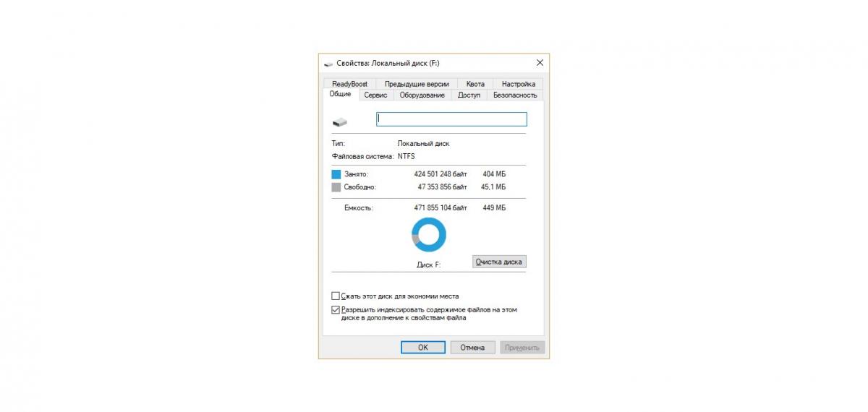The width and height of the screenshot is (868, 412).
Task: Click the drive icon in the title bar
Action: 328,64
